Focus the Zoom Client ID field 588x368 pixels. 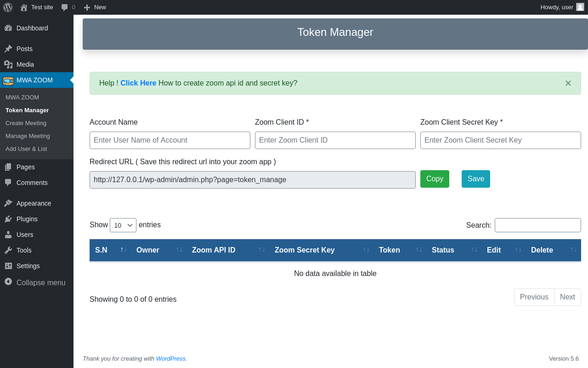click(335, 140)
